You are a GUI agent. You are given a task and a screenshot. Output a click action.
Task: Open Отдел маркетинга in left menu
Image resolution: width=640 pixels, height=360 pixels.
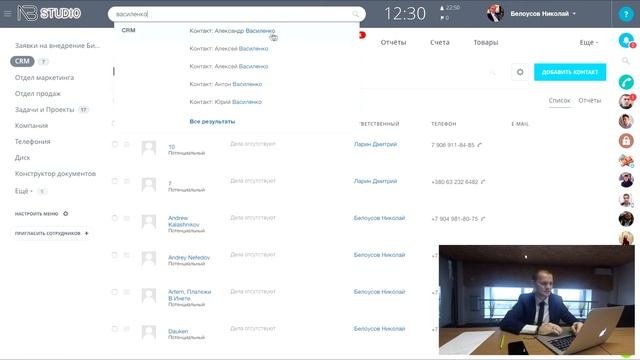click(44, 78)
